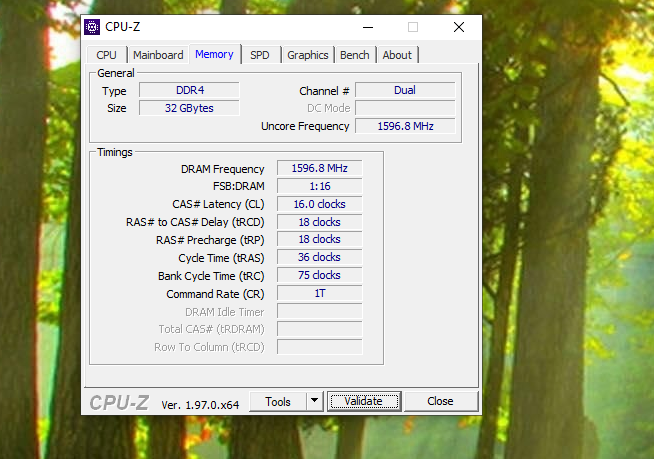Click the 'Bank Cycle Time (tRC)' label

pos(211,276)
